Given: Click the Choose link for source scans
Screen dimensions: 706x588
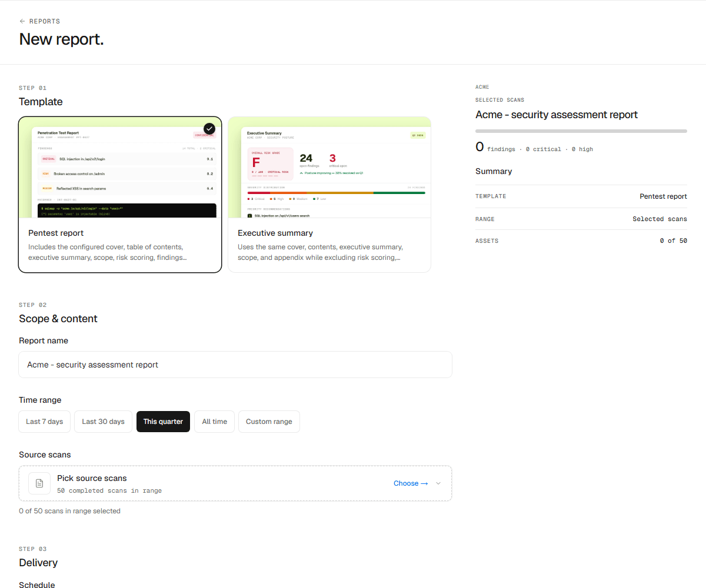Looking at the screenshot, I should [x=411, y=483].
